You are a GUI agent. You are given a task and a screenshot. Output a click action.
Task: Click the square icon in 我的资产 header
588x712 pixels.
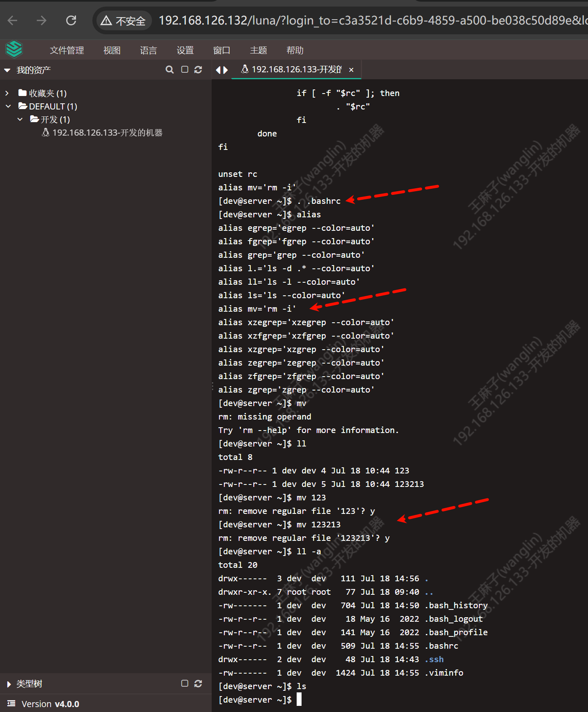[185, 70]
